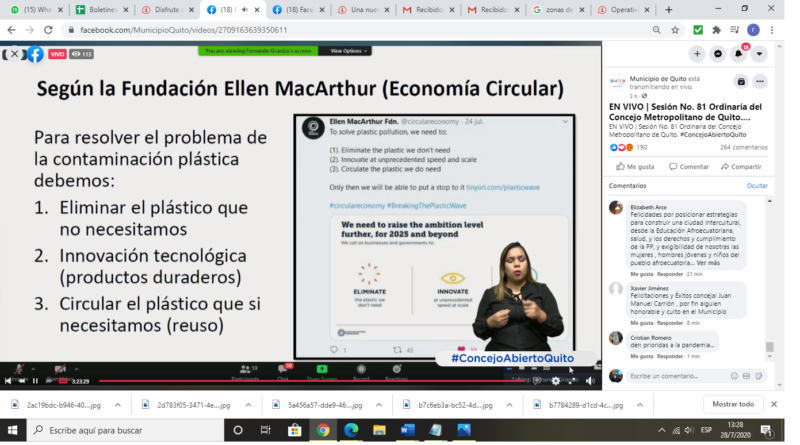
Task: Open File Explorer from the taskbar
Action: tap(379, 430)
